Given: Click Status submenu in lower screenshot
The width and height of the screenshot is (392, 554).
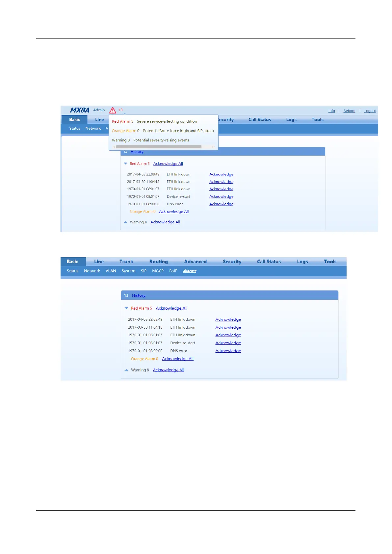Looking at the screenshot, I should click(72, 271).
